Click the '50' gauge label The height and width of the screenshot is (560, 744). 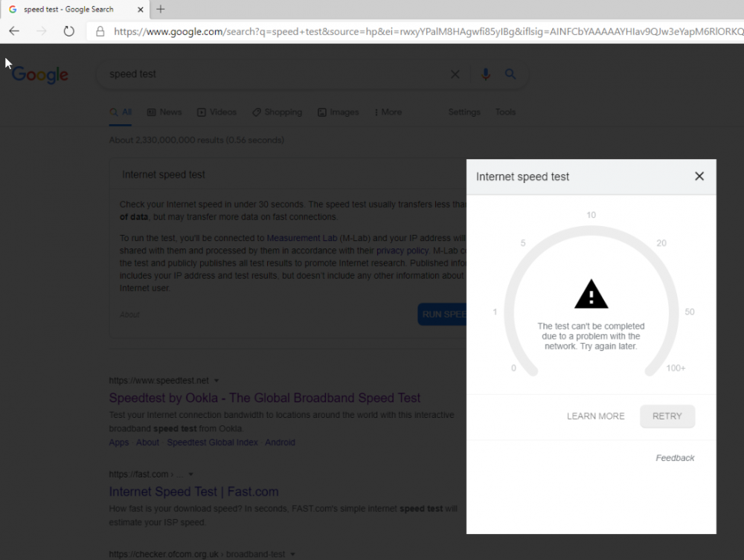[x=690, y=312]
